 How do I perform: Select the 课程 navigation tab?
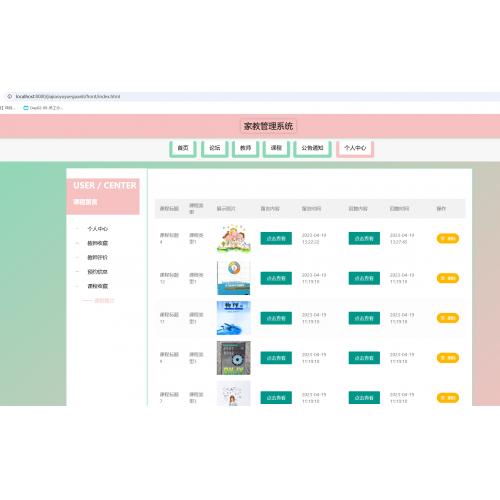click(276, 148)
